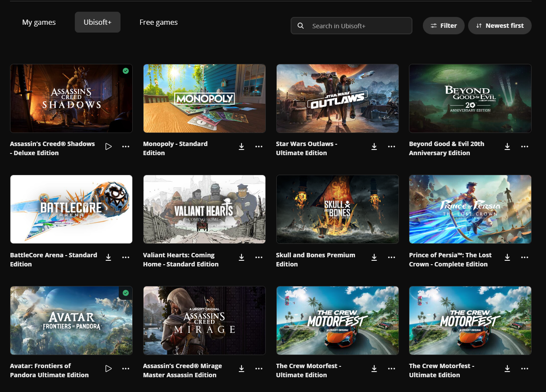
Task: Open more options for BattleCore Arena
Action: 126,257
